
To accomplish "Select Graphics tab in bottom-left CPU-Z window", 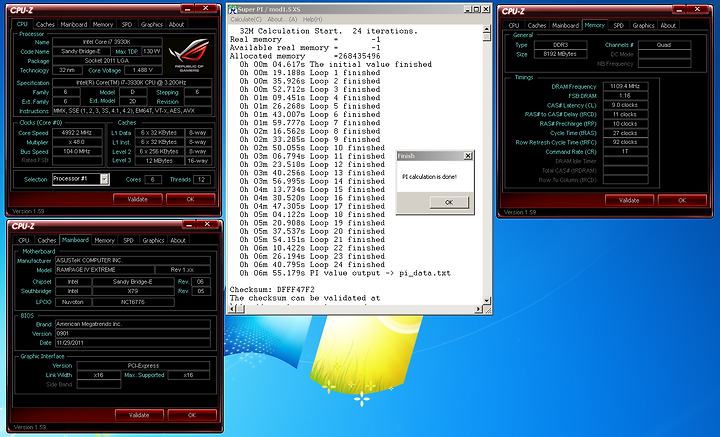I will (x=153, y=240).
